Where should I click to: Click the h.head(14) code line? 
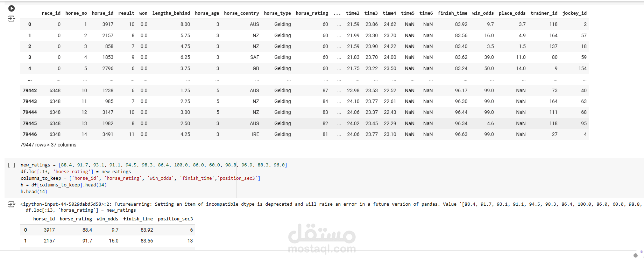coord(34,192)
